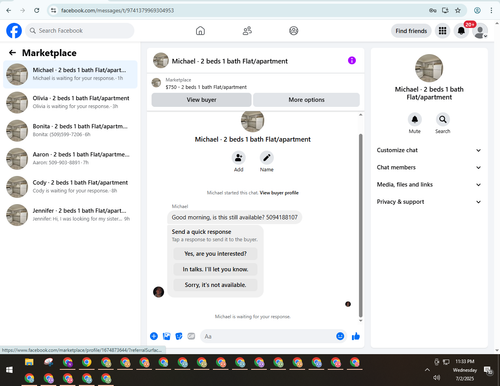Click the Facebook logo
This screenshot has height=386, width=500.
point(14,31)
